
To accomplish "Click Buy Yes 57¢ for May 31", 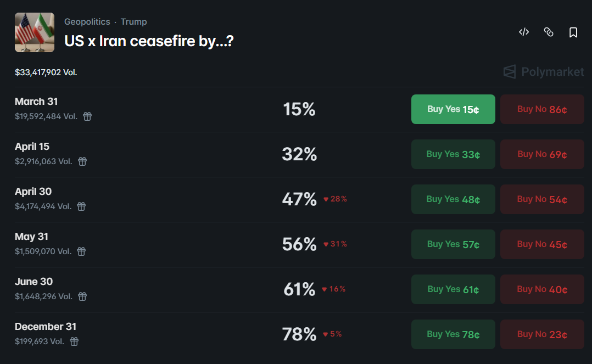I will (x=453, y=244).
